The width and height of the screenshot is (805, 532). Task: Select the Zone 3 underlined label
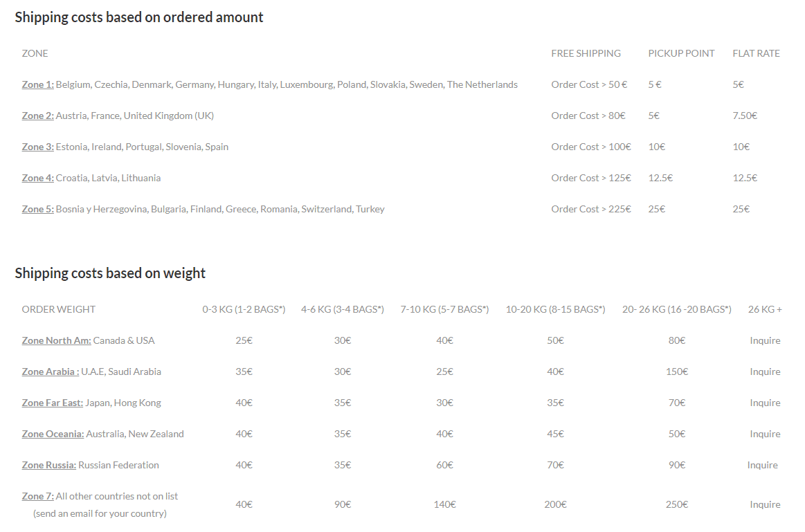pyautogui.click(x=37, y=147)
